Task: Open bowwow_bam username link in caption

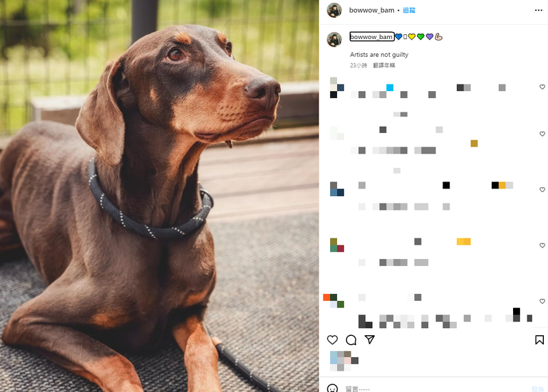Action: click(372, 37)
